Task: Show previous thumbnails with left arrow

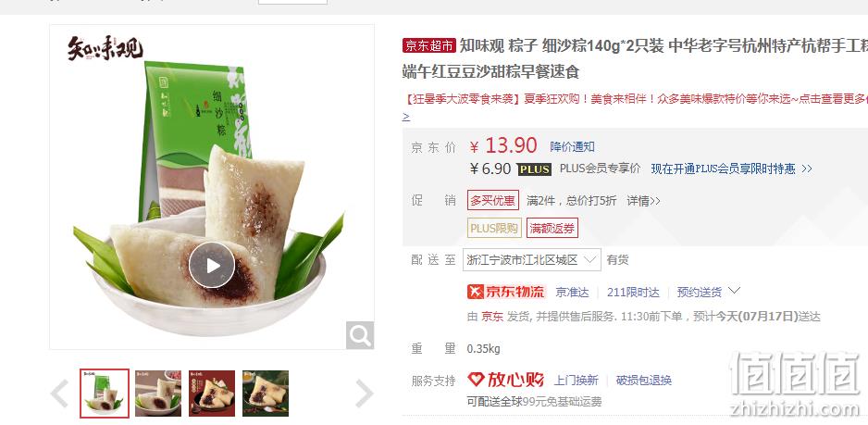Action: pos(60,394)
